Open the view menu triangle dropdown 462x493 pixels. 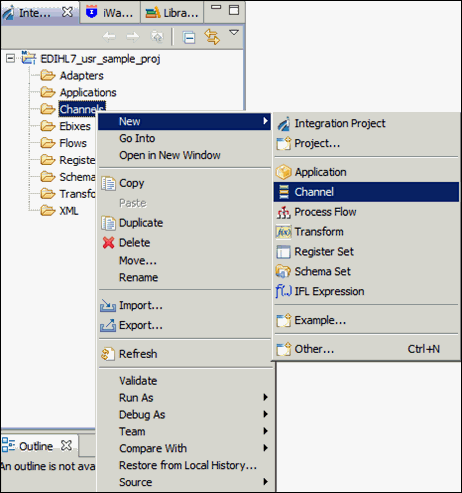(234, 32)
